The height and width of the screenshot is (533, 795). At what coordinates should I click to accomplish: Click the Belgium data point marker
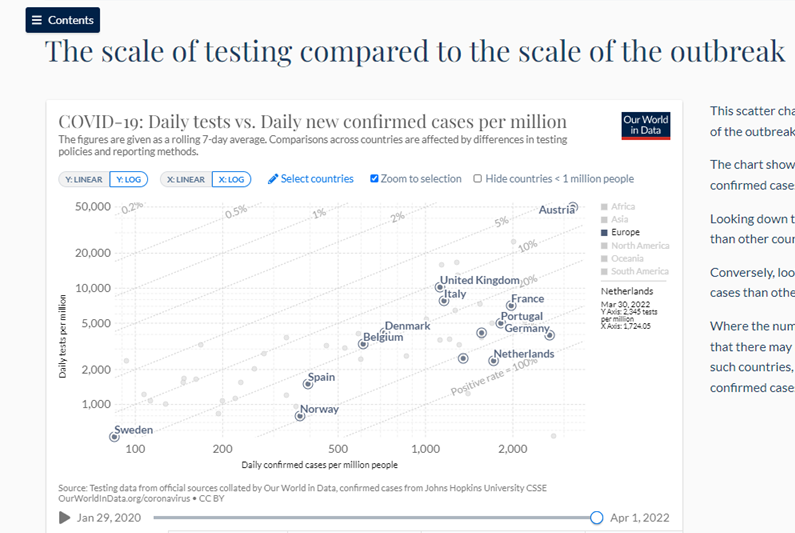363,344
